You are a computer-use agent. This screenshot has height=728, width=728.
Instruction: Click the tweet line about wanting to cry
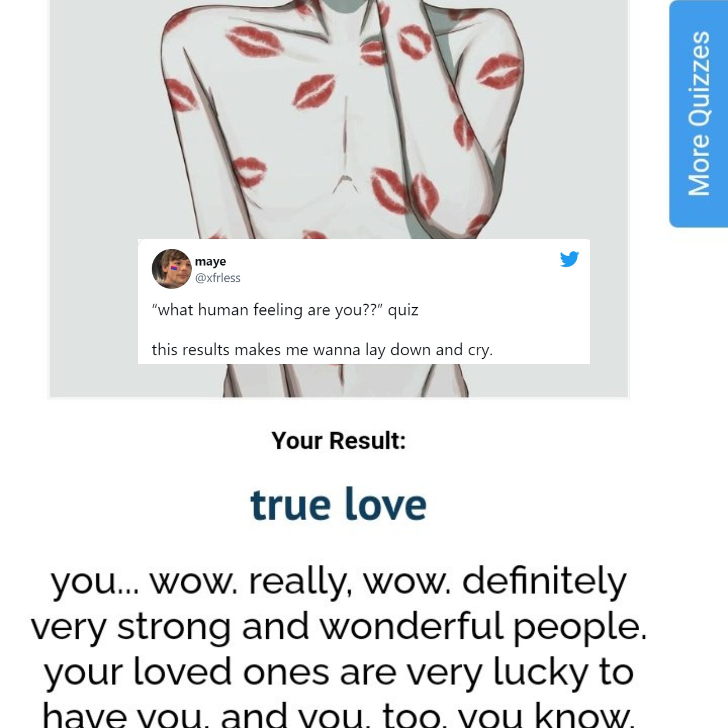322,350
